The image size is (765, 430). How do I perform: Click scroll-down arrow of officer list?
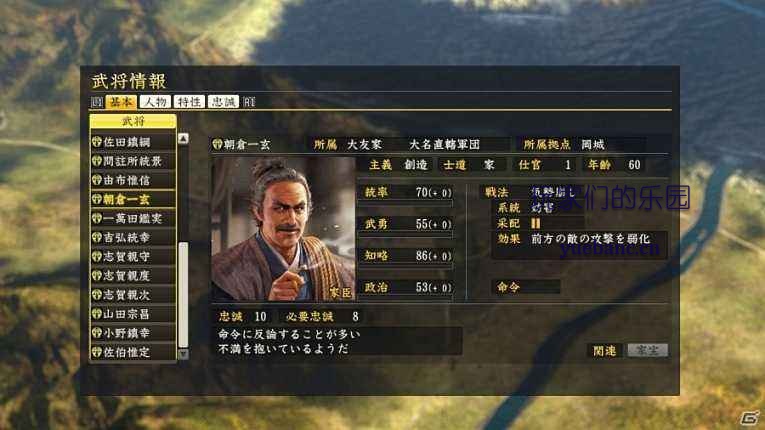(183, 354)
